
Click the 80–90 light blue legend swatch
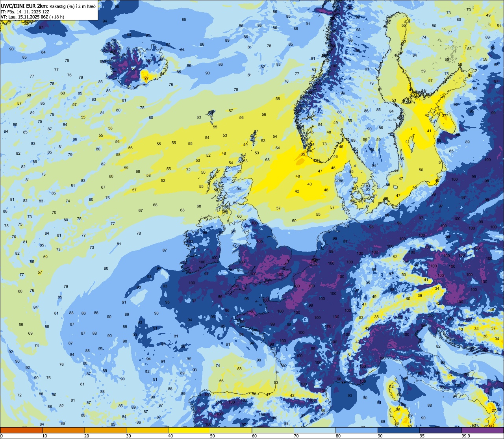point(357,430)
